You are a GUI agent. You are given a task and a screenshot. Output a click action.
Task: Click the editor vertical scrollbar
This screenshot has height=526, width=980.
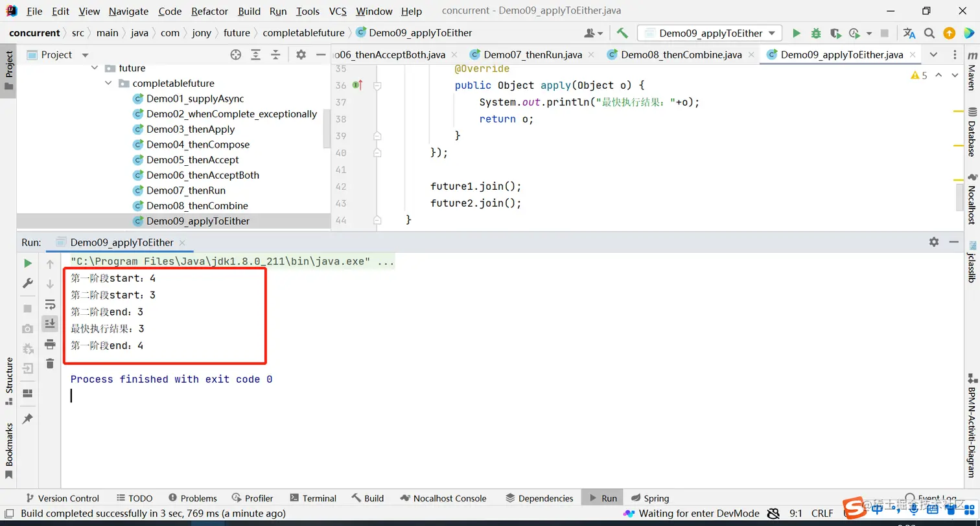pyautogui.click(x=959, y=197)
